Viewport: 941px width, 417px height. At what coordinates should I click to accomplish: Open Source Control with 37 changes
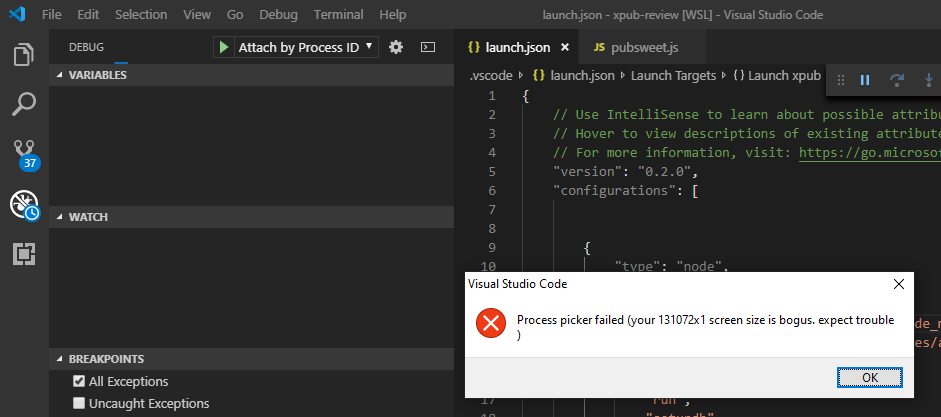pos(24,153)
